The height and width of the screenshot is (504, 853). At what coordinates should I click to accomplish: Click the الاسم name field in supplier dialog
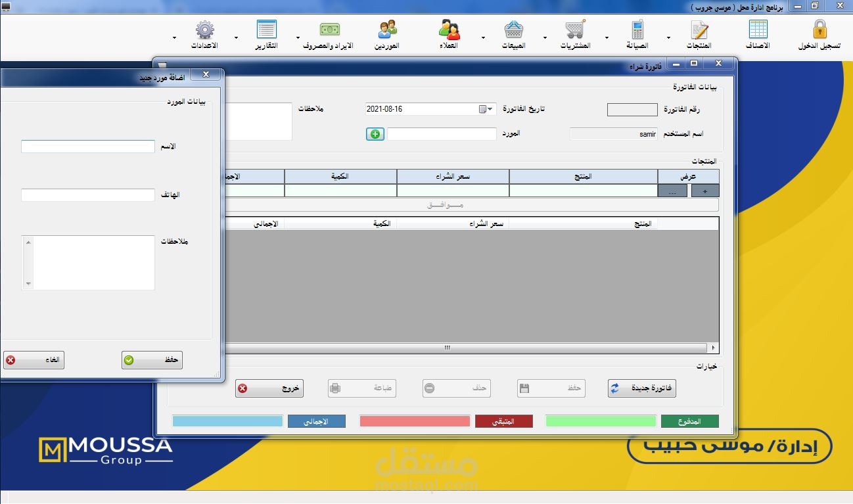88,147
